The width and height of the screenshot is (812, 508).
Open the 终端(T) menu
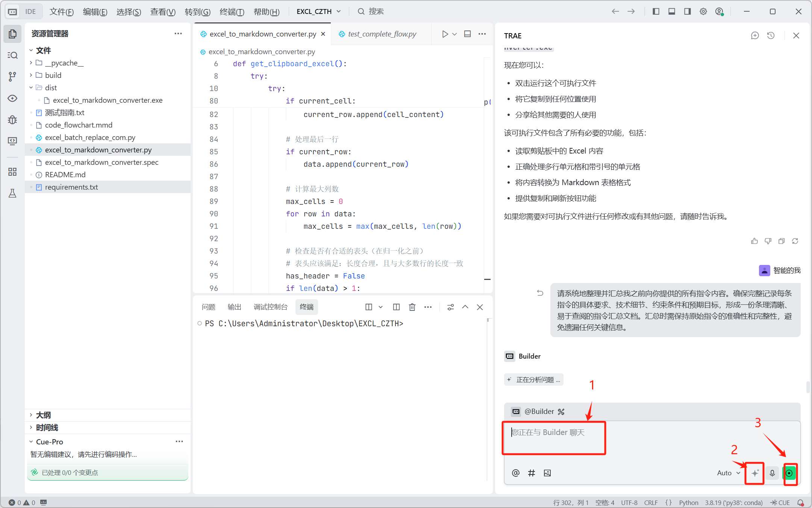[232, 12]
